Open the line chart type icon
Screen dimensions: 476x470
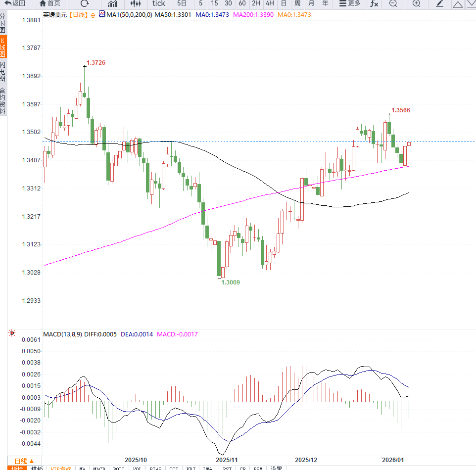[x=112, y=3]
